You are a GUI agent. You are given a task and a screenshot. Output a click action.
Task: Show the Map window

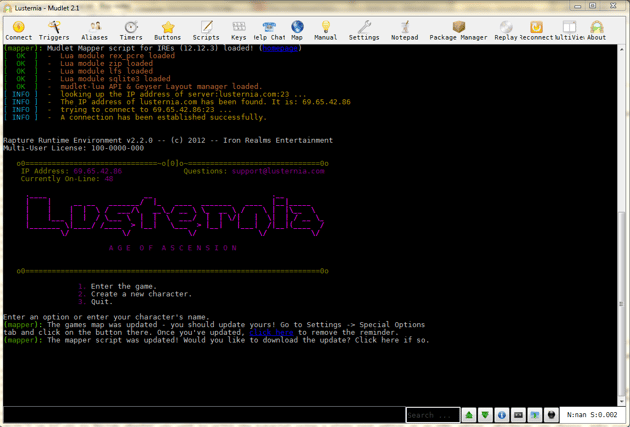click(297, 30)
